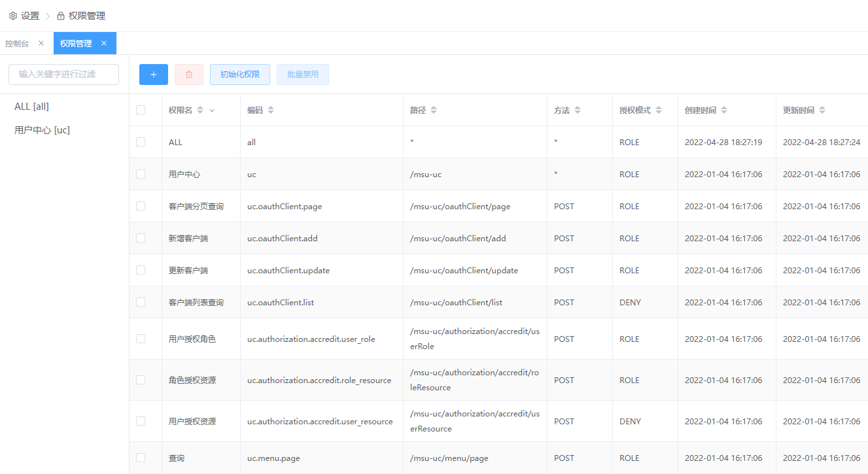This screenshot has height=474, width=868.
Task: Sort by 编码 column sort icon
Action: 271,110
